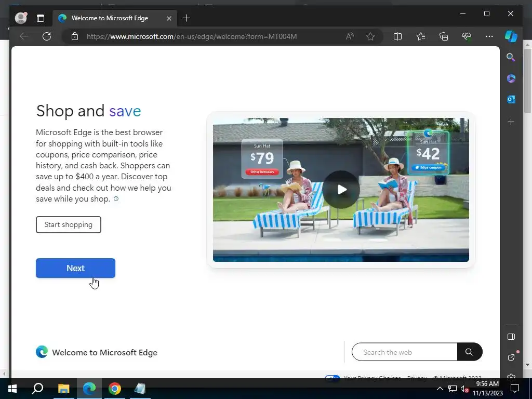This screenshot has width=532, height=399.
Task: Show hidden system tray icons
Action: [x=440, y=389]
